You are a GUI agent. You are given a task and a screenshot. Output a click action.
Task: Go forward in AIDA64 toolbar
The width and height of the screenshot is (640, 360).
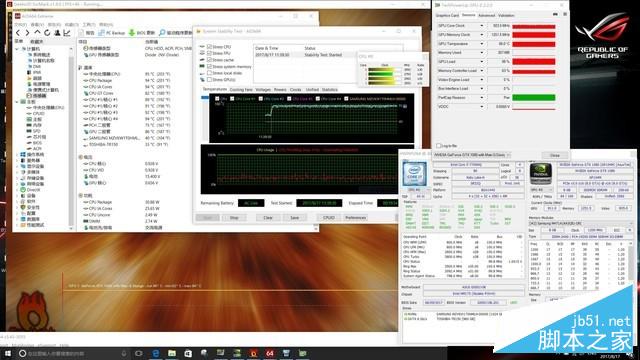pos(27,33)
